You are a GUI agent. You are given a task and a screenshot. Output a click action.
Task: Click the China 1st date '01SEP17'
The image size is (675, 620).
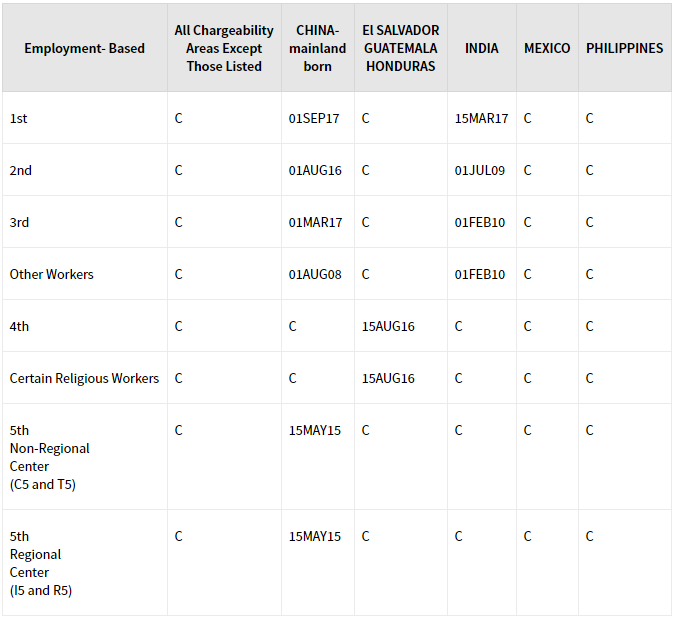pos(314,118)
